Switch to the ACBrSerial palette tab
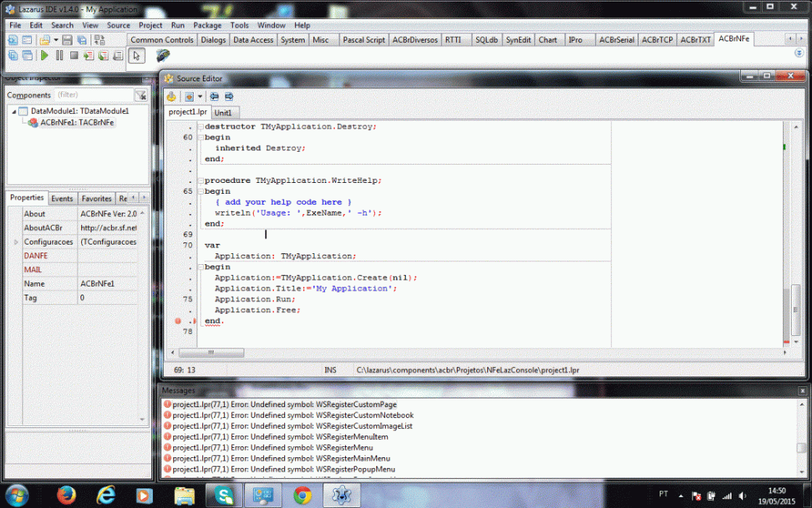This screenshot has width=812, height=508. click(617, 40)
